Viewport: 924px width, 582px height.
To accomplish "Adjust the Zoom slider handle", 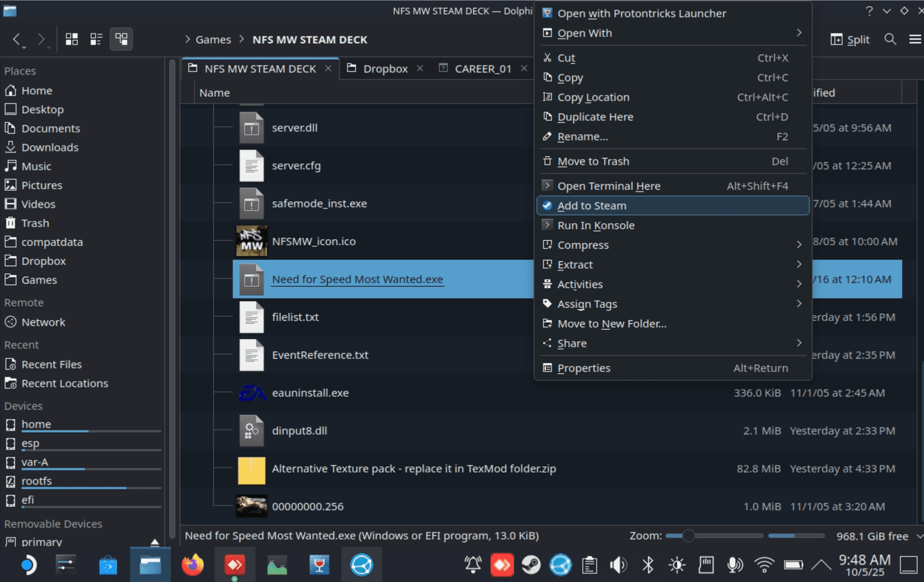I will pyautogui.click(x=688, y=536).
